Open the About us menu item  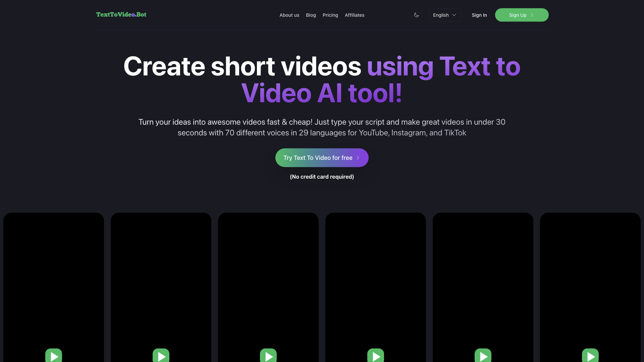point(289,15)
